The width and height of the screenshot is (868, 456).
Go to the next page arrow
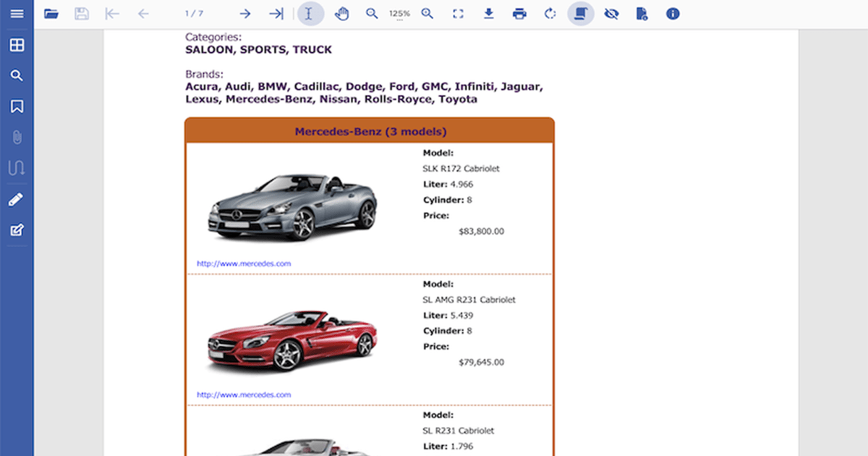coord(245,14)
